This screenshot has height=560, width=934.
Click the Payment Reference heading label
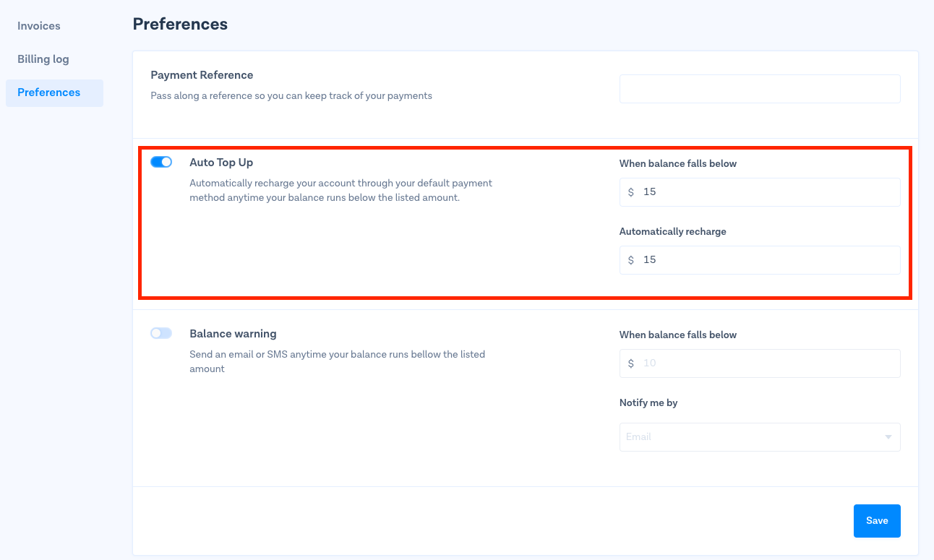click(202, 75)
